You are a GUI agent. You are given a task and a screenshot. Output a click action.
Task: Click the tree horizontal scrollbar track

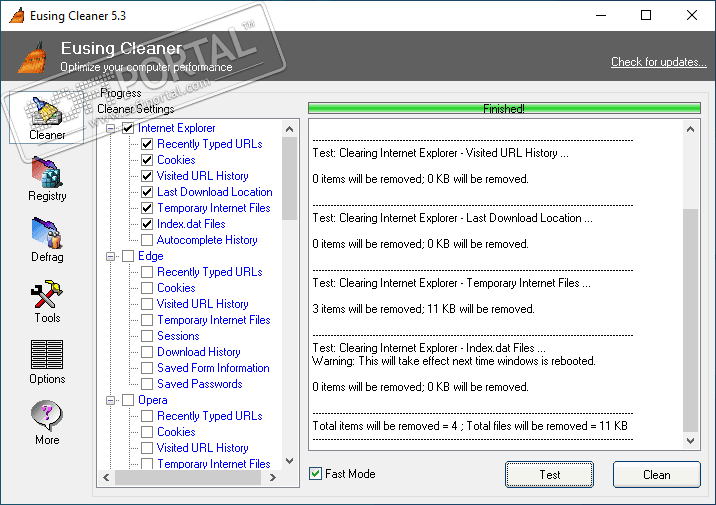[x=188, y=478]
